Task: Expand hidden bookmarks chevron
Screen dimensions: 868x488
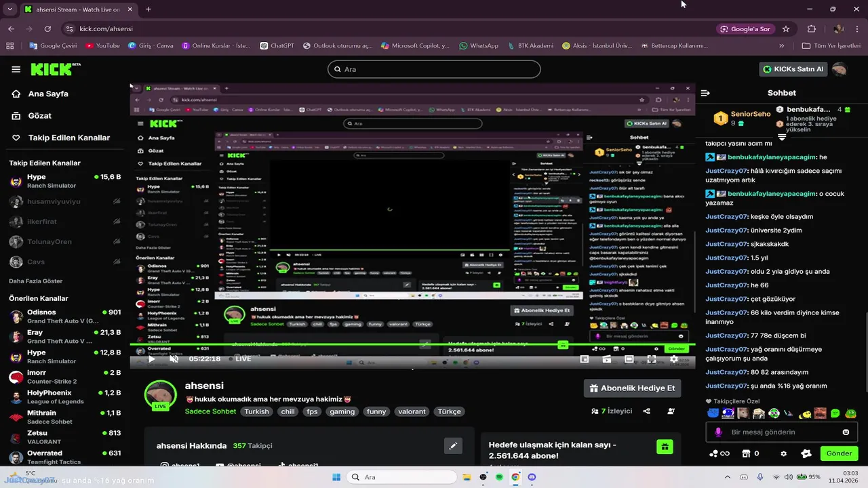Action: tap(782, 46)
